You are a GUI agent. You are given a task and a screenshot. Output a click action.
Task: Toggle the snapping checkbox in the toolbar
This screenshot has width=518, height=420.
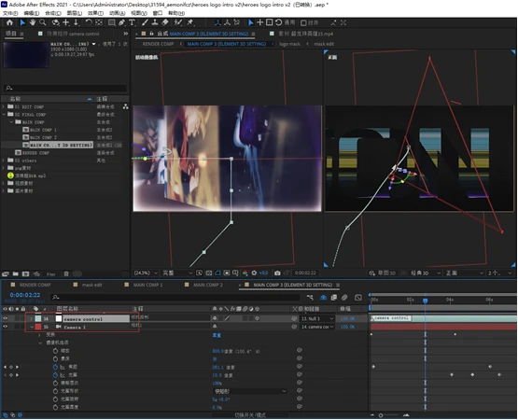pyautogui.click(x=303, y=22)
